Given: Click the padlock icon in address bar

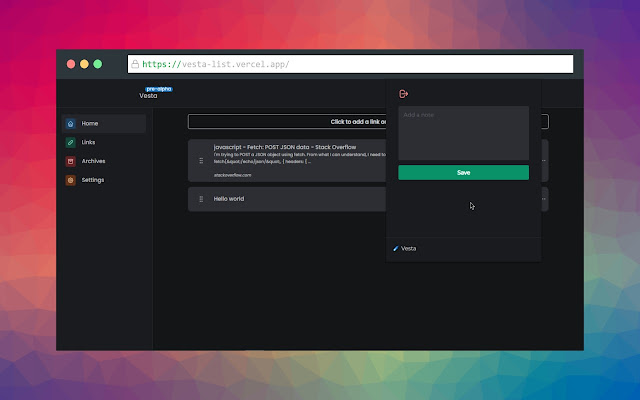Looking at the screenshot, I should 135,64.
